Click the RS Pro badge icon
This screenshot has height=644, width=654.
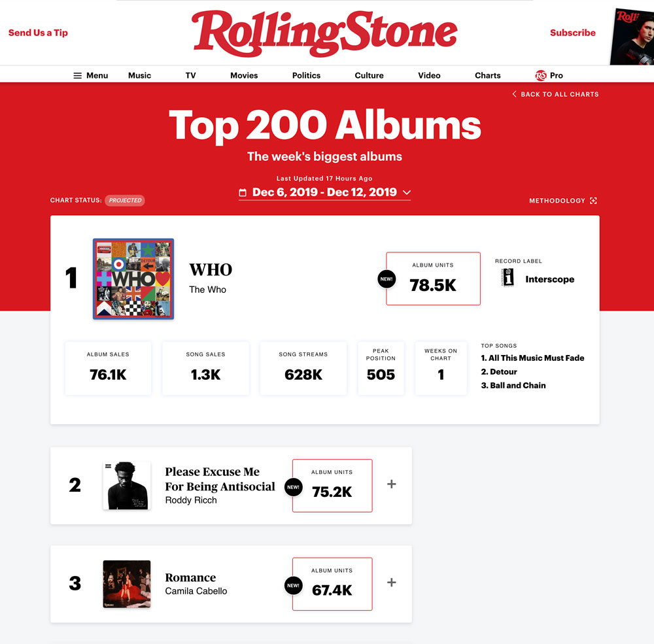(x=541, y=76)
